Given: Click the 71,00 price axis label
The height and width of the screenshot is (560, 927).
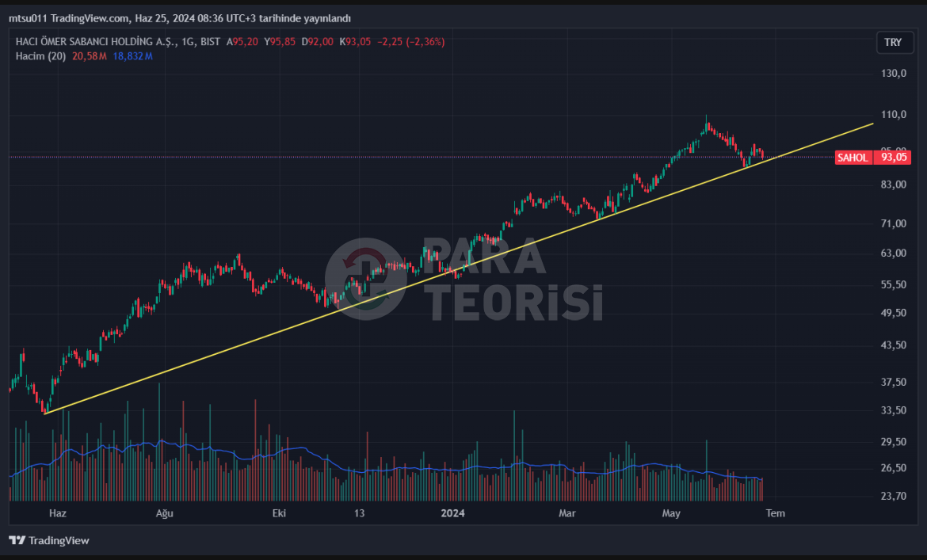Looking at the screenshot, I should 893,223.
